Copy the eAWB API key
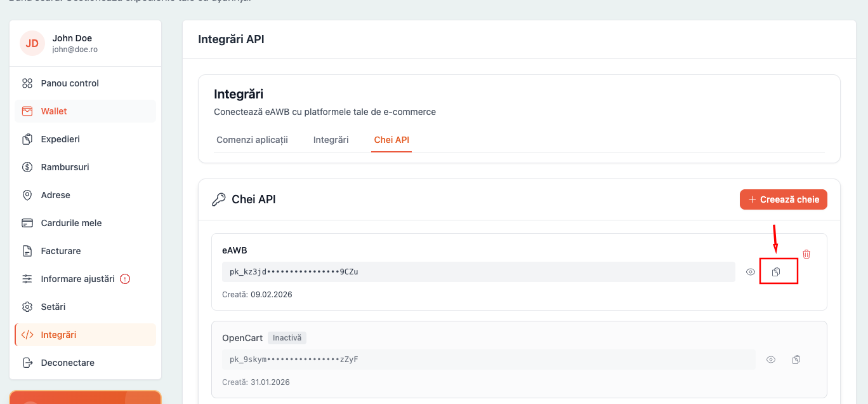This screenshot has height=404, width=868. [776, 272]
